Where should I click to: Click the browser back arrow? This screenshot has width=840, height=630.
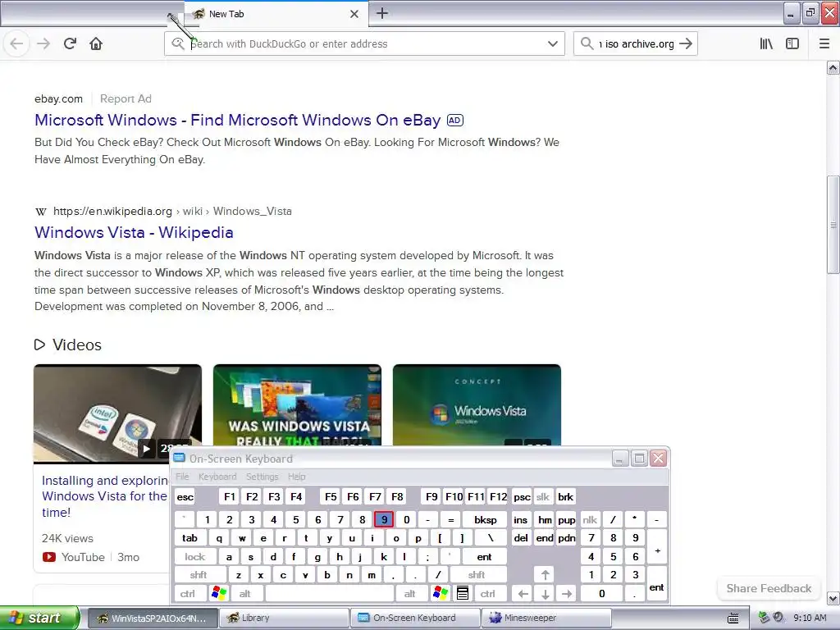16,43
